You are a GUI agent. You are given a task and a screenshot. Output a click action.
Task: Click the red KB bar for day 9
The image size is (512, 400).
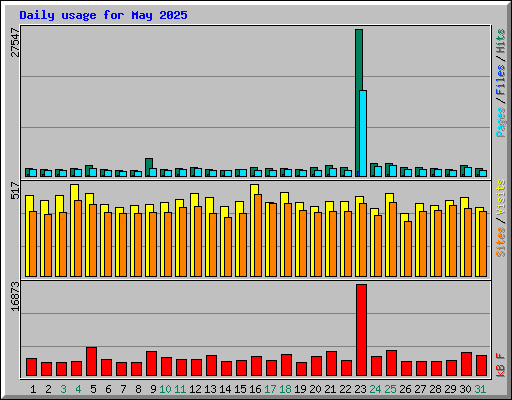151,364
